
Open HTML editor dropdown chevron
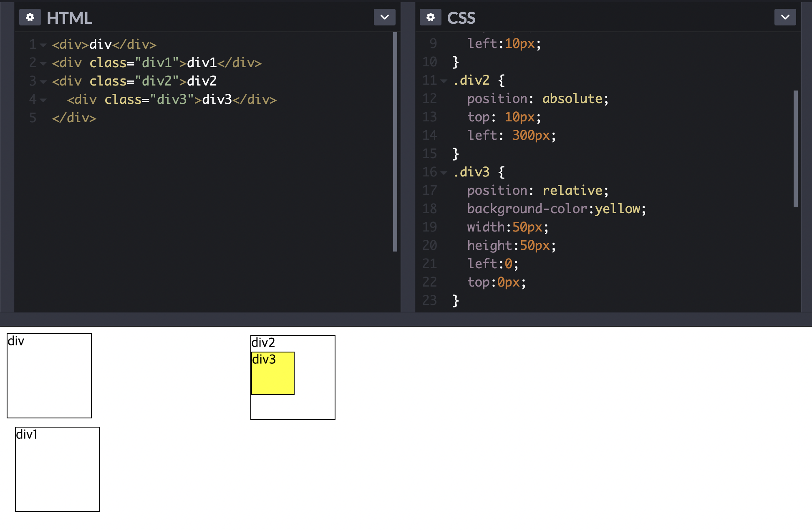pyautogui.click(x=384, y=18)
